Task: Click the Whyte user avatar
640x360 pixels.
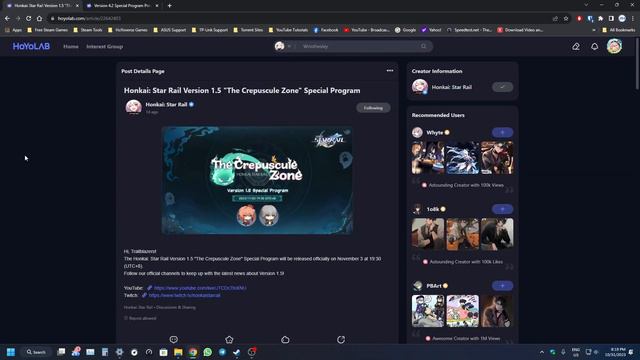Action: [417, 132]
